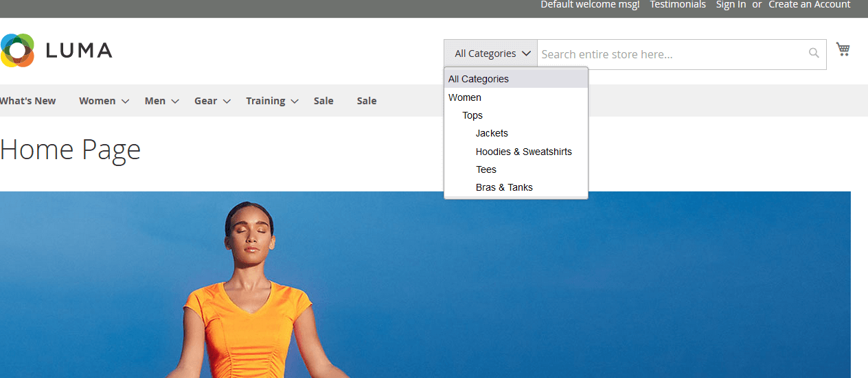Select Jackets from the category list
The height and width of the screenshot is (378, 868).
pos(492,133)
